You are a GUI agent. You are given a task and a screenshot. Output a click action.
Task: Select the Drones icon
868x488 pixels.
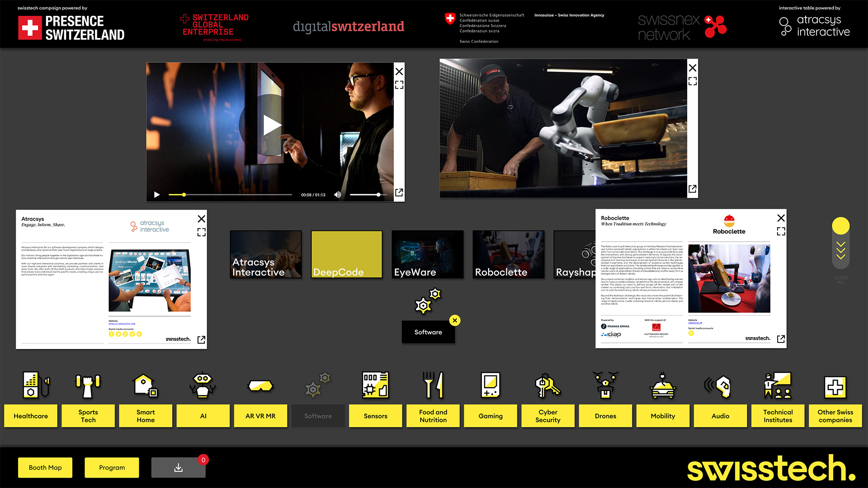click(x=605, y=385)
